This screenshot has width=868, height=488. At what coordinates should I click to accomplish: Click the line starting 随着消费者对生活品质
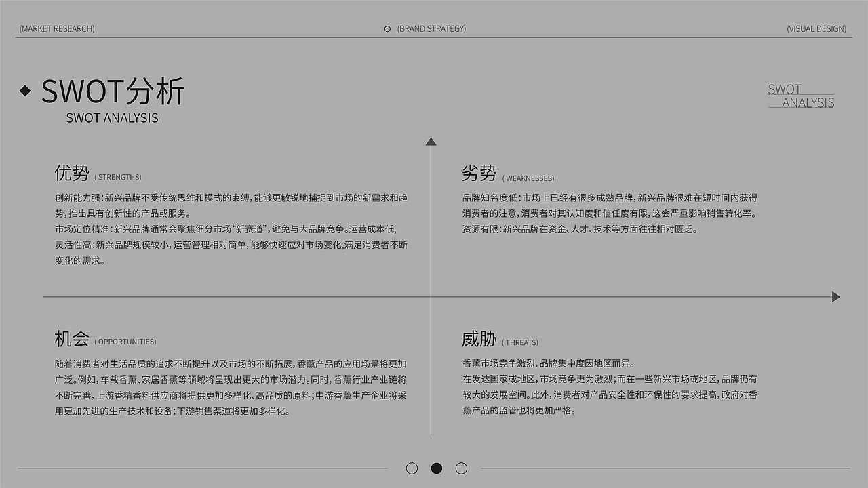click(231, 364)
